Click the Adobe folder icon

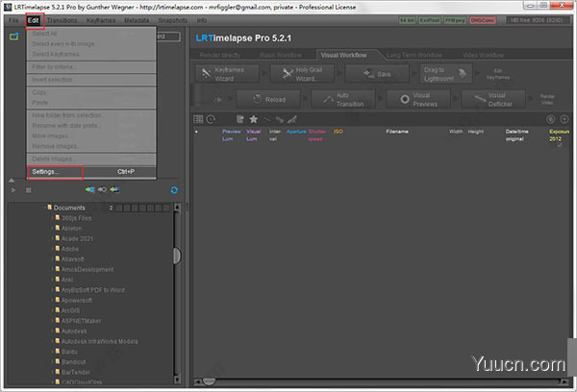coord(58,249)
